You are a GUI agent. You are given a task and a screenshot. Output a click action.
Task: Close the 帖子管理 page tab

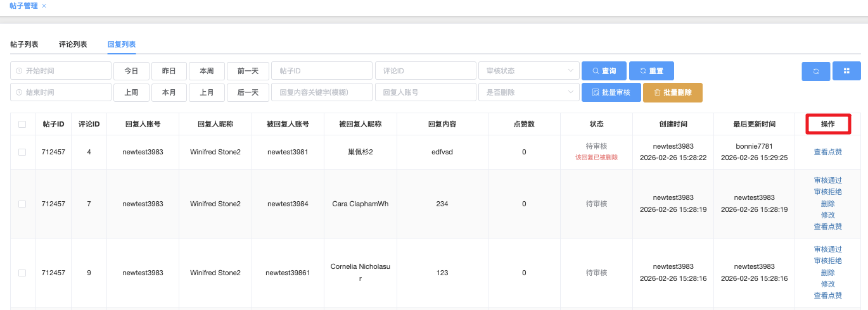point(44,6)
